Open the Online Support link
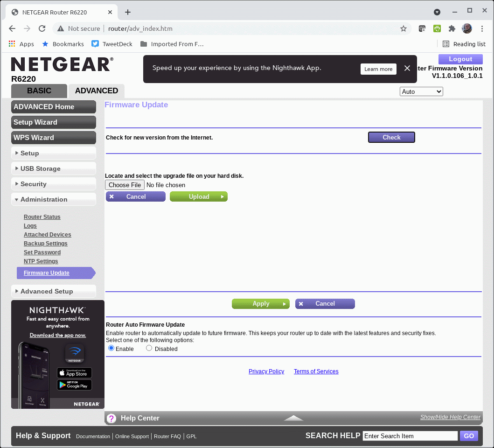 click(x=132, y=436)
